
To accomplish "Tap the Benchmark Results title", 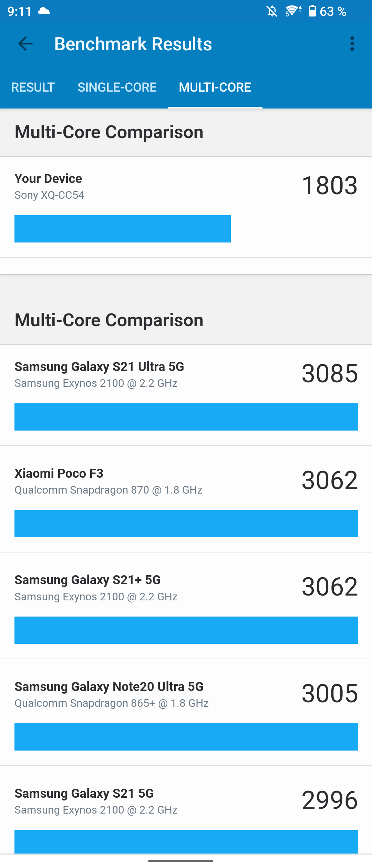I will click(x=133, y=44).
